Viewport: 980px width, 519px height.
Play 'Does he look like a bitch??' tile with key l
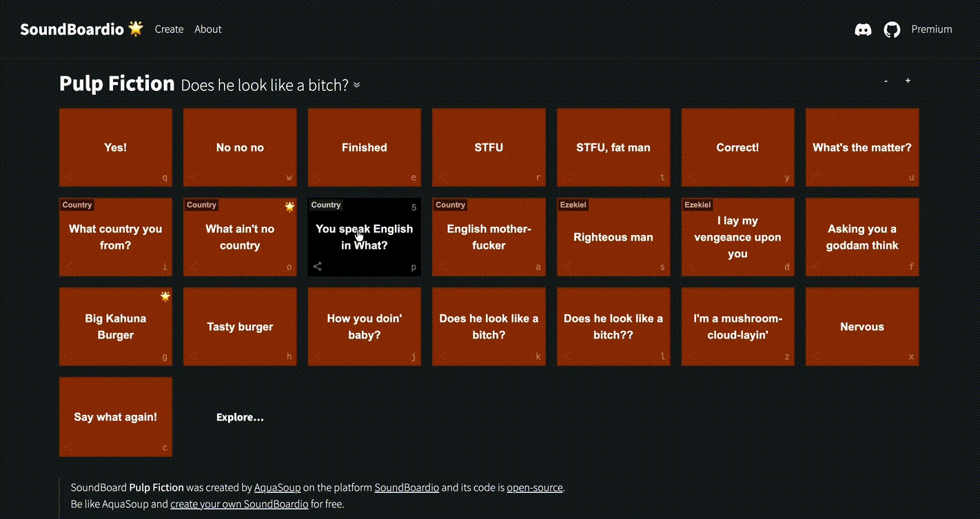613,327
